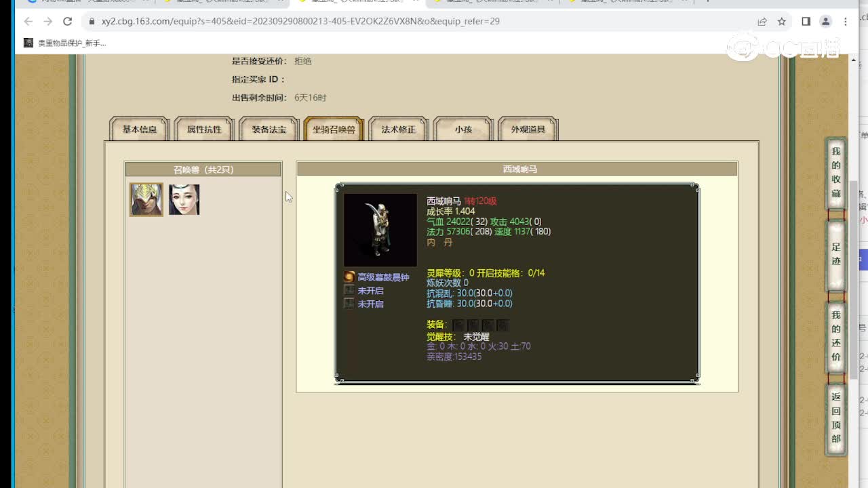
Task: Reload the page with refresh icon
Action: 67,21
